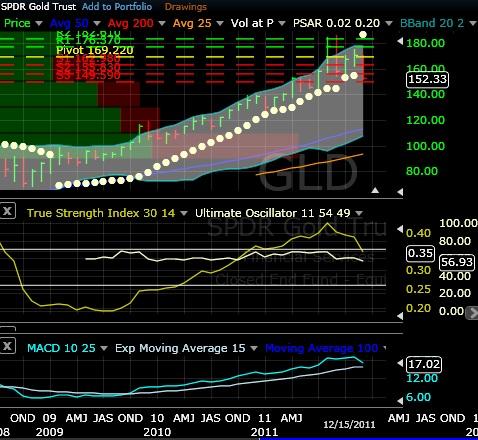Click the gray arrow button beside 0.00
Viewport: 478px width, 440px height.
472,313
